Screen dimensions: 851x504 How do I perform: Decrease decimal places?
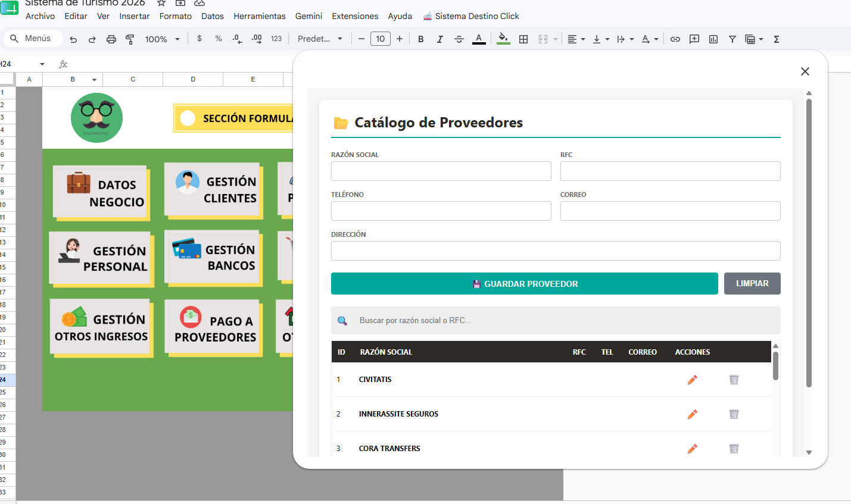[x=237, y=39]
